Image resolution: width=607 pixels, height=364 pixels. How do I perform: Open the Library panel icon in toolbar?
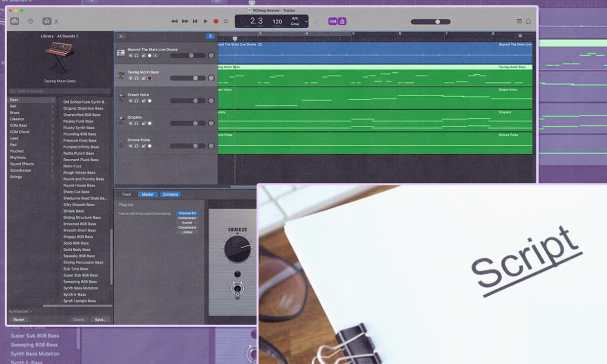click(15, 21)
